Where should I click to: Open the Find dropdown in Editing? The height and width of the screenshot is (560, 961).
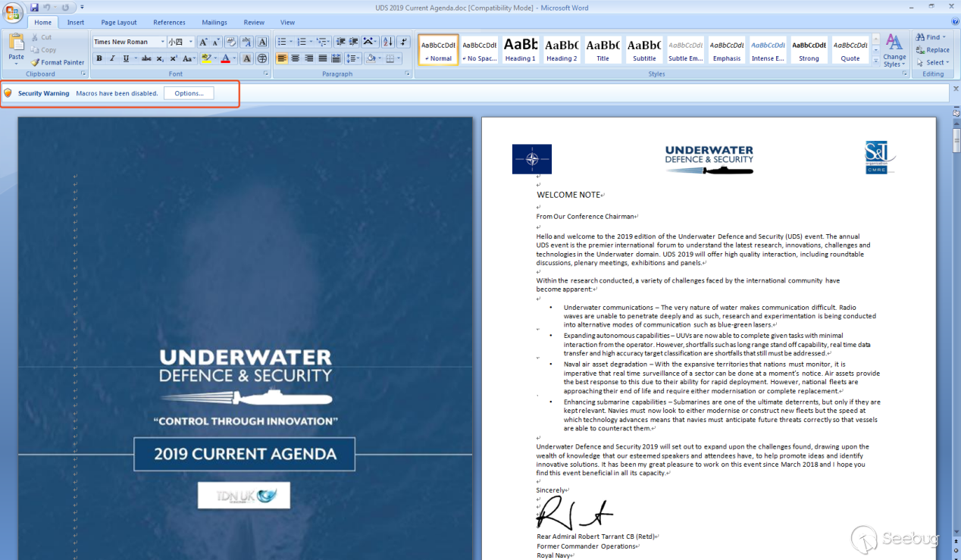[931, 37]
